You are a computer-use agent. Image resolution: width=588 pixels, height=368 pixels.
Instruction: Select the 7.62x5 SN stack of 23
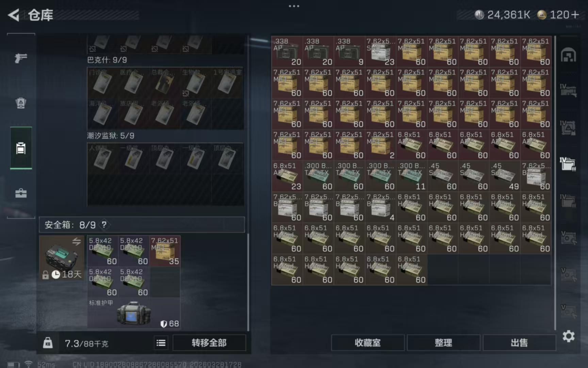[380, 51]
